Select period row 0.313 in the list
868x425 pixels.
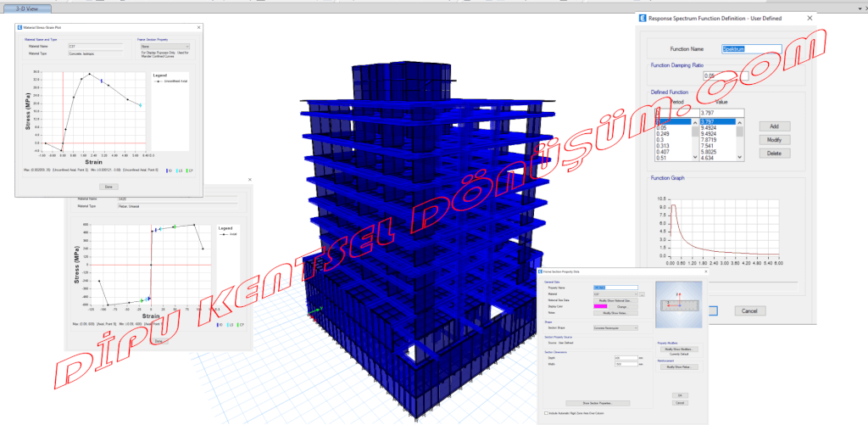(674, 146)
